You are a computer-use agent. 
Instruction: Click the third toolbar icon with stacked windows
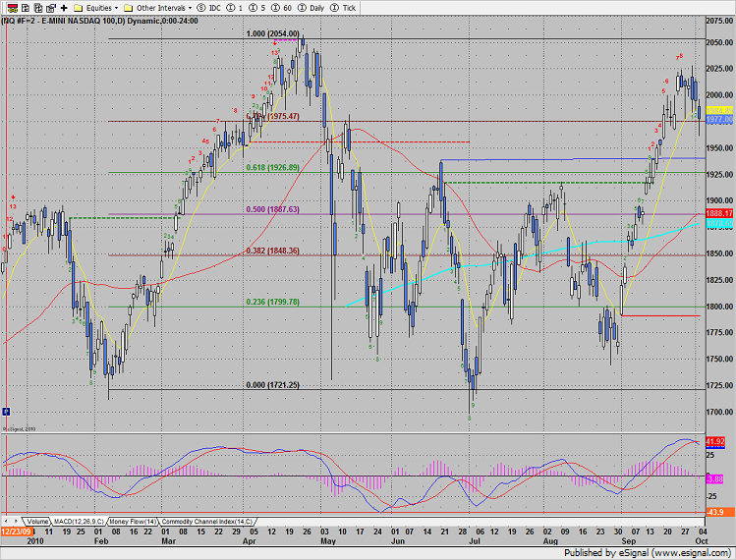click(38, 8)
